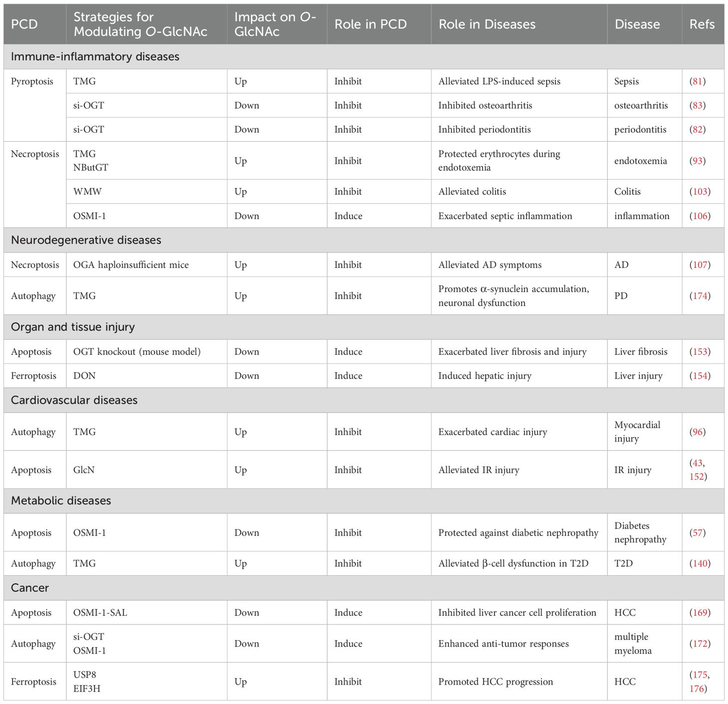
Task: Click reference 43 in IR injury row
Action: 698,463
